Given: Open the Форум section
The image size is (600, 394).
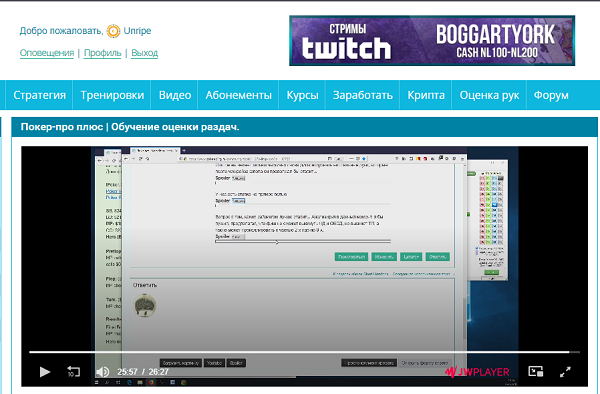Looking at the screenshot, I should (551, 95).
